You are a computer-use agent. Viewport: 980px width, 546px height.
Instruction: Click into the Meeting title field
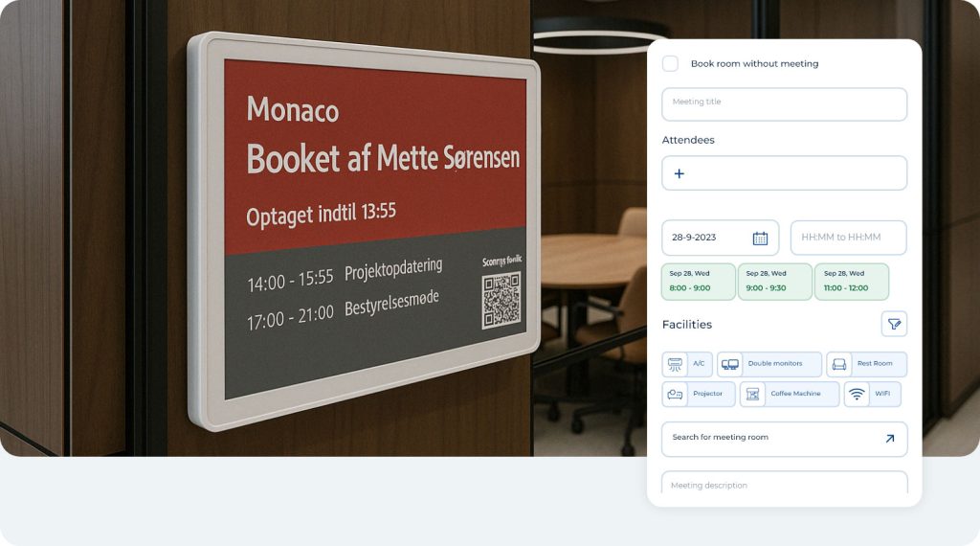[x=785, y=103]
